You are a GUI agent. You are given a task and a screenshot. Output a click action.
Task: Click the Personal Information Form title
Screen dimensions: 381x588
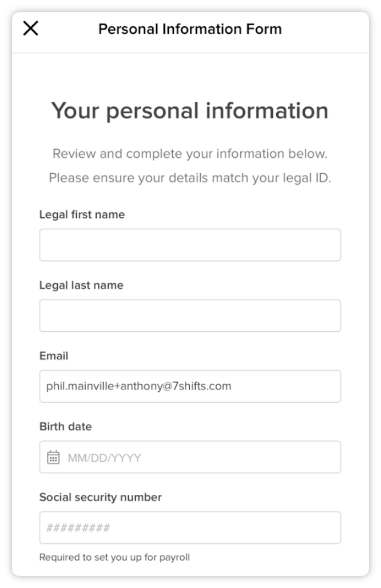click(190, 29)
